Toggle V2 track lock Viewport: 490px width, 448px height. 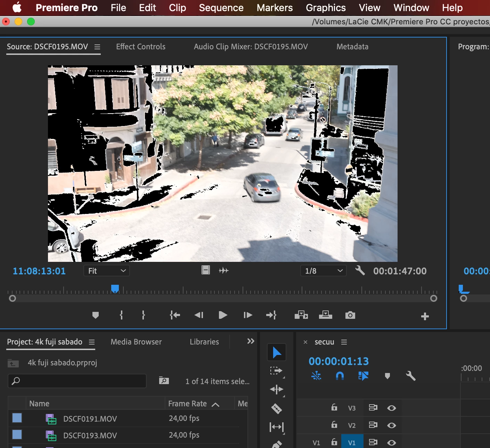click(334, 425)
